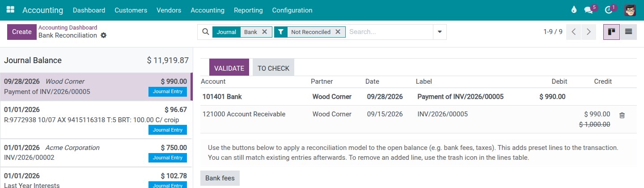
Task: Open the Configuration menu
Action: 292,10
